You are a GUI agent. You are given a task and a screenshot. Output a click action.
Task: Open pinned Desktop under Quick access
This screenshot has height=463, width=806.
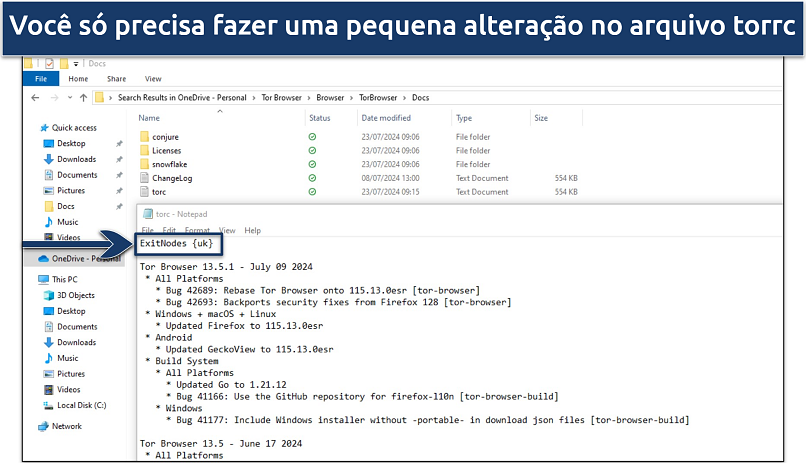click(71, 143)
